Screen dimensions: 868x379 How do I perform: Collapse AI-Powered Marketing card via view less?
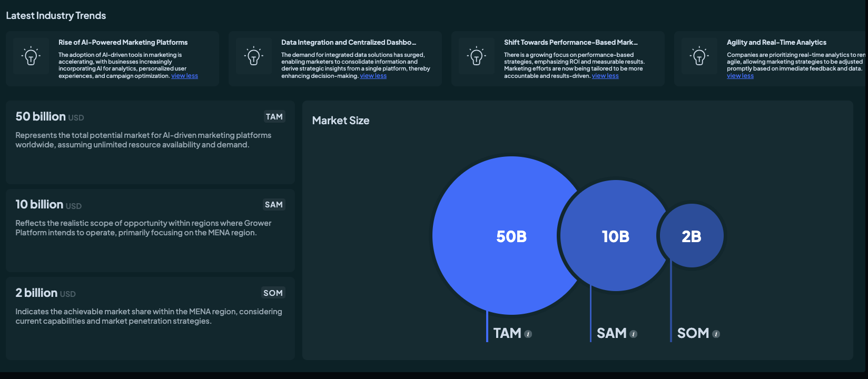pos(184,76)
